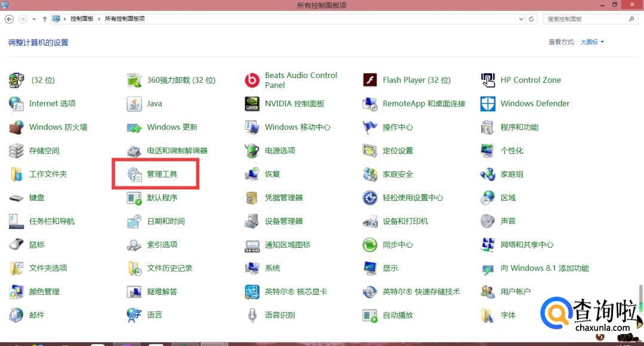Viewport: 644px width, 346px height.
Task: Expand the address bar history dropdown
Action: (521, 19)
